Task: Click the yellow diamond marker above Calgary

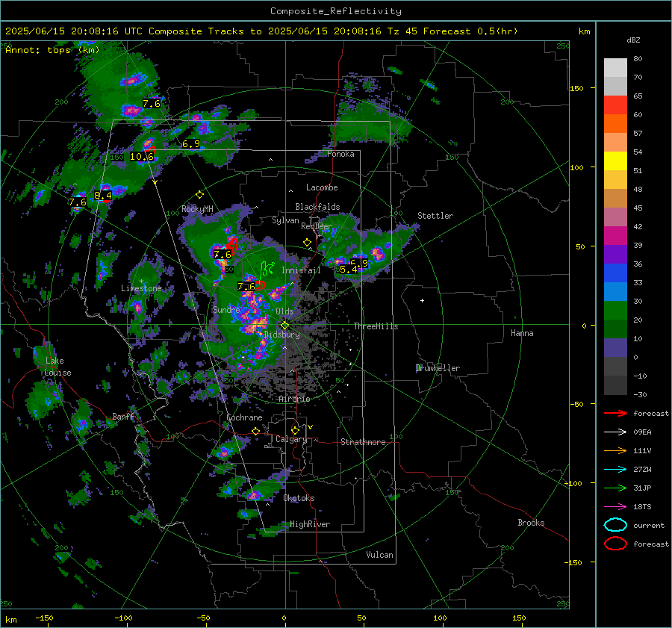Action: coord(295,430)
